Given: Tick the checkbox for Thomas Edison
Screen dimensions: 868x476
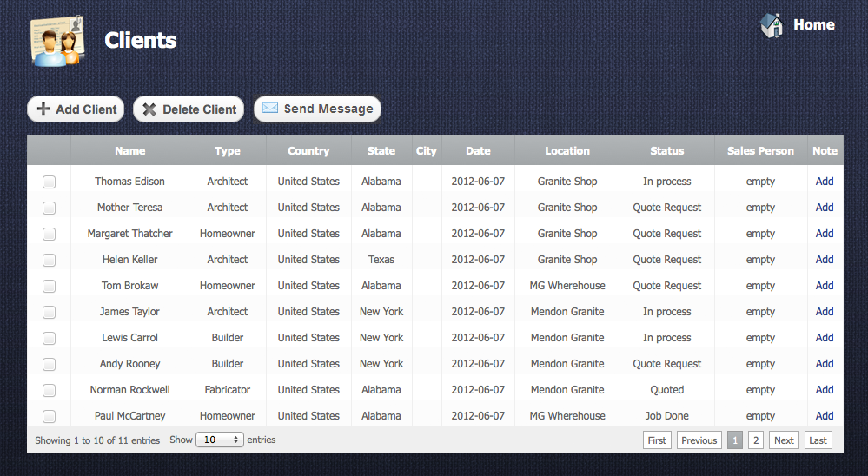Looking at the screenshot, I should tap(49, 182).
